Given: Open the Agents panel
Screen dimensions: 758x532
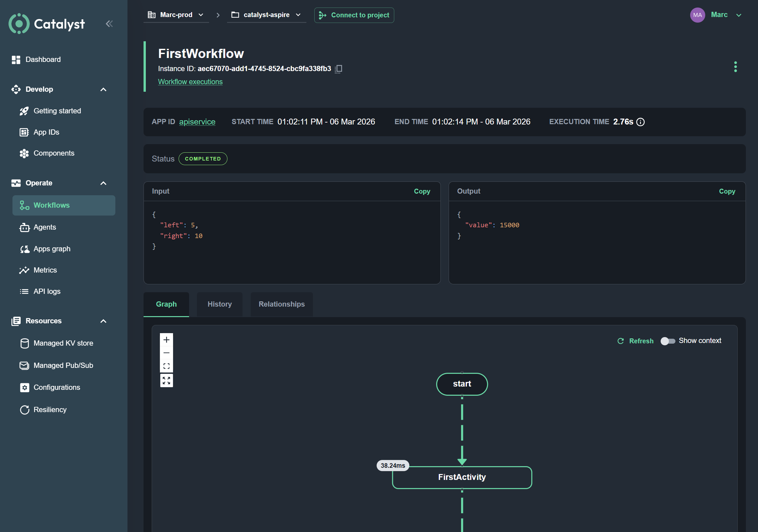Looking at the screenshot, I should pyautogui.click(x=45, y=227).
